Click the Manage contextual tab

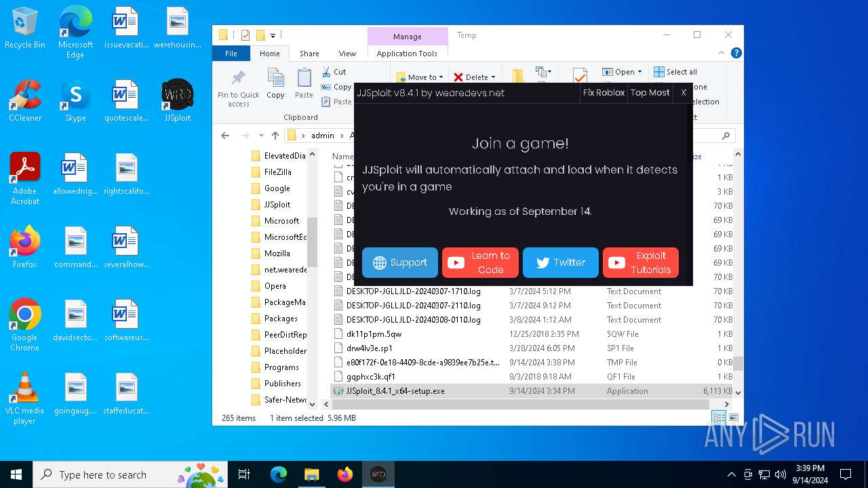(407, 37)
